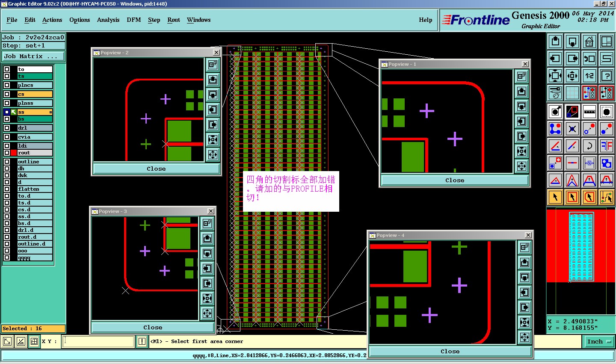Open the Job Matrix selector
Image resolution: width=616 pixels, height=364 pixels.
click(33, 56)
